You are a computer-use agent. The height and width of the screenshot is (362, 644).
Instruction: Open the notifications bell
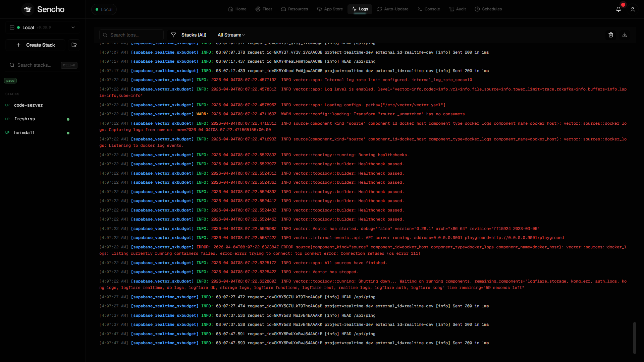[619, 9]
